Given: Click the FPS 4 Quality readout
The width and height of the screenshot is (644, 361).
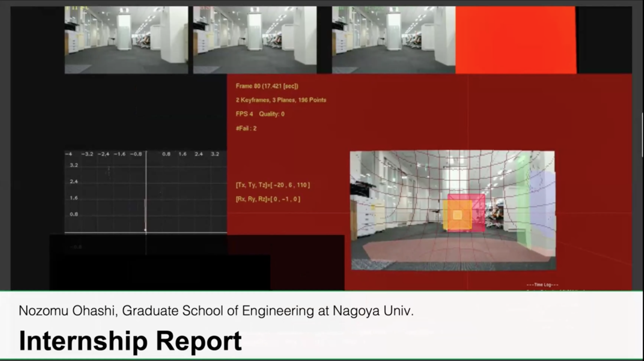Looking at the screenshot, I should tap(260, 114).
